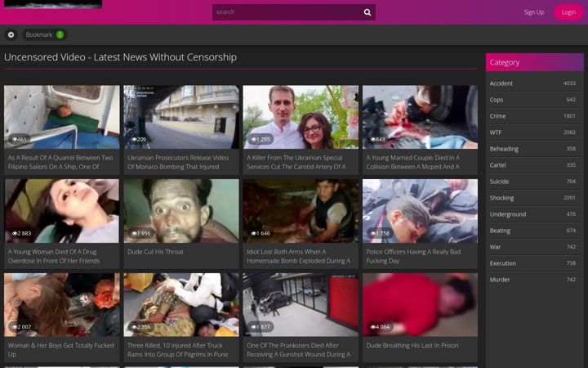Open the Moped collision video thumbnail
Screen dimensions: 588x368
click(x=420, y=117)
